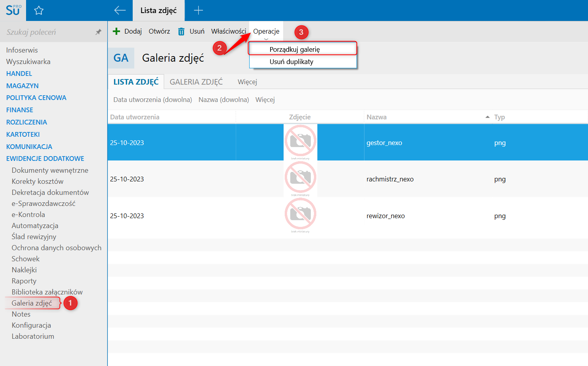Expand MAGAZYN module section
Viewport: 588px width, 366px height.
tap(23, 86)
